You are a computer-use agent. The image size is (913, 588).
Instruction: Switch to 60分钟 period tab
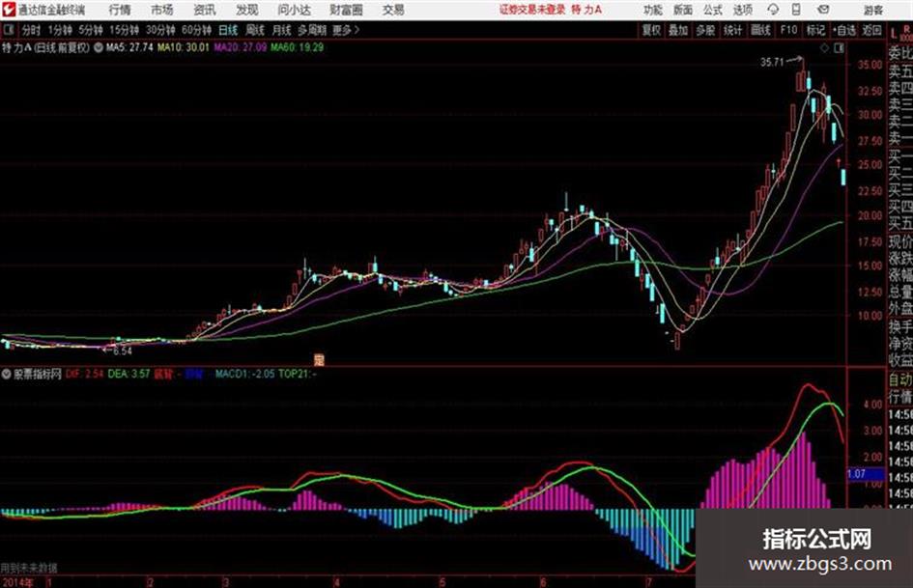tap(196, 30)
